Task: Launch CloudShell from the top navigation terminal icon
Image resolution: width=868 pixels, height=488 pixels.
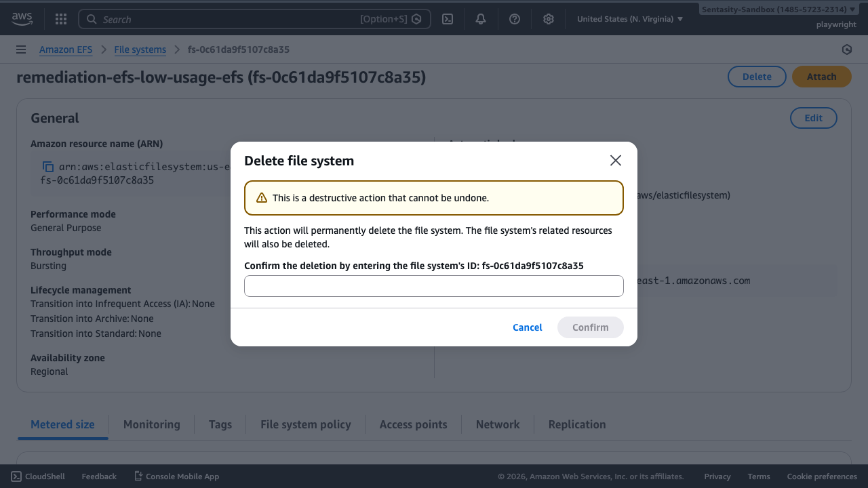Action: [447, 18]
